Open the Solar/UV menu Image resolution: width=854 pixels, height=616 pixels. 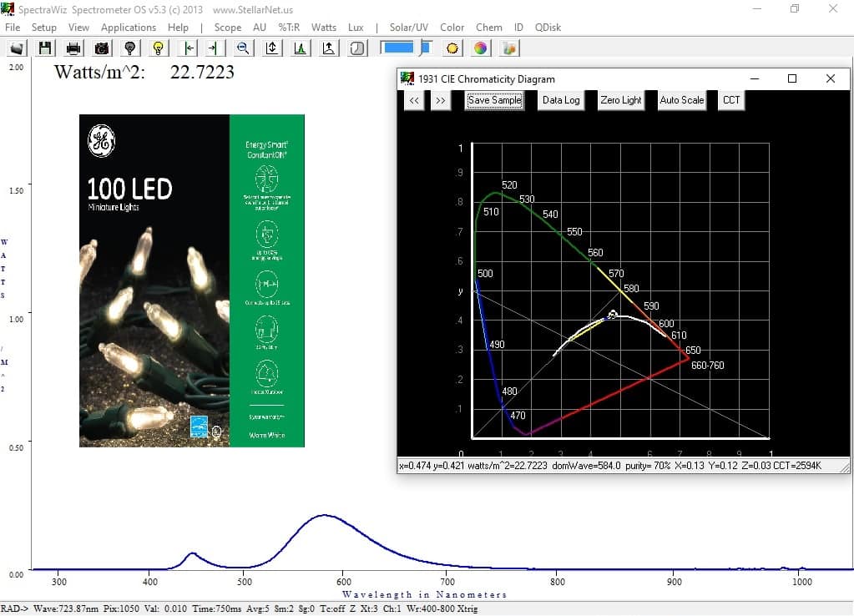pos(409,28)
